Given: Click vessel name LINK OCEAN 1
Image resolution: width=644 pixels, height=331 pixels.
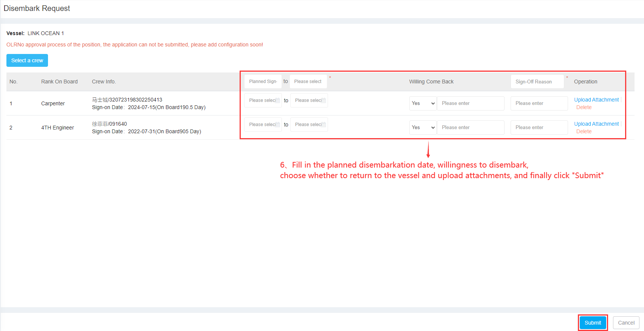Looking at the screenshot, I should [x=46, y=33].
